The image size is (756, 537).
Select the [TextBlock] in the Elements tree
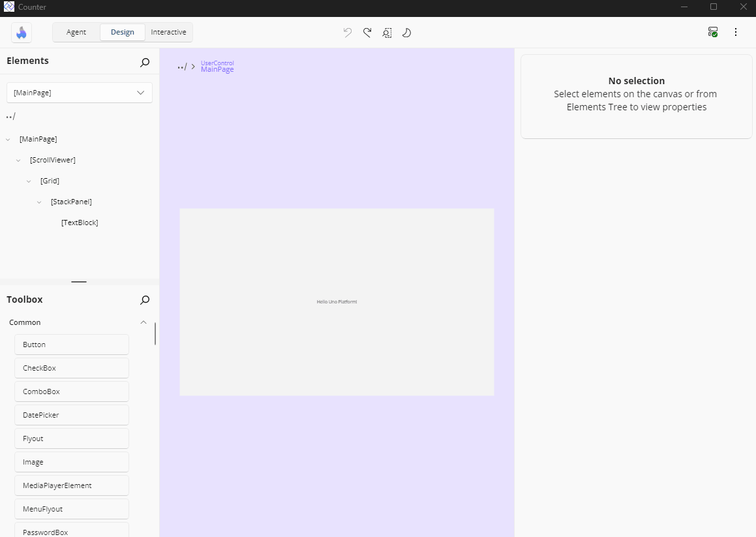click(79, 222)
